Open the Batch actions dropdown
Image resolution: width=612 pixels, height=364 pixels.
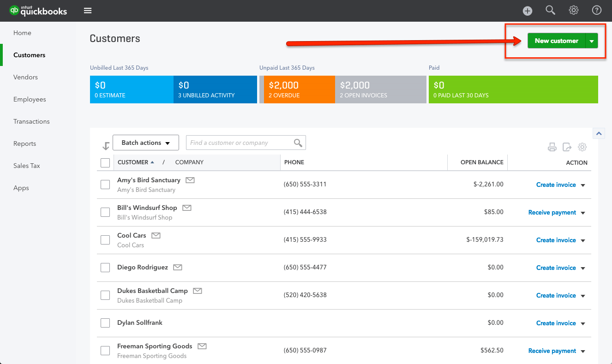(x=146, y=143)
